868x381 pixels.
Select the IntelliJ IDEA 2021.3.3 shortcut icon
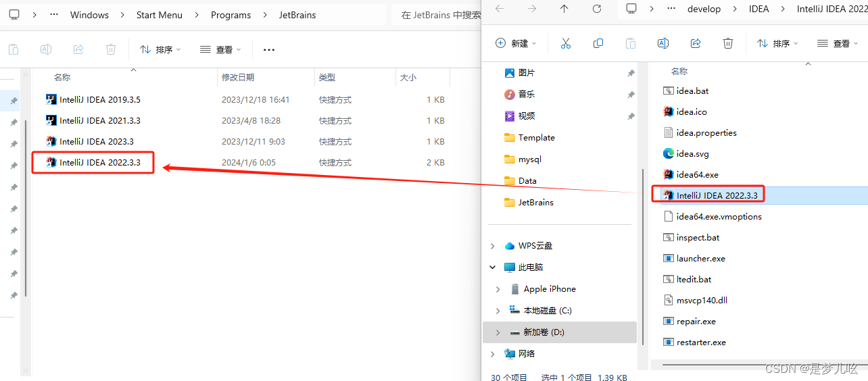tap(51, 120)
